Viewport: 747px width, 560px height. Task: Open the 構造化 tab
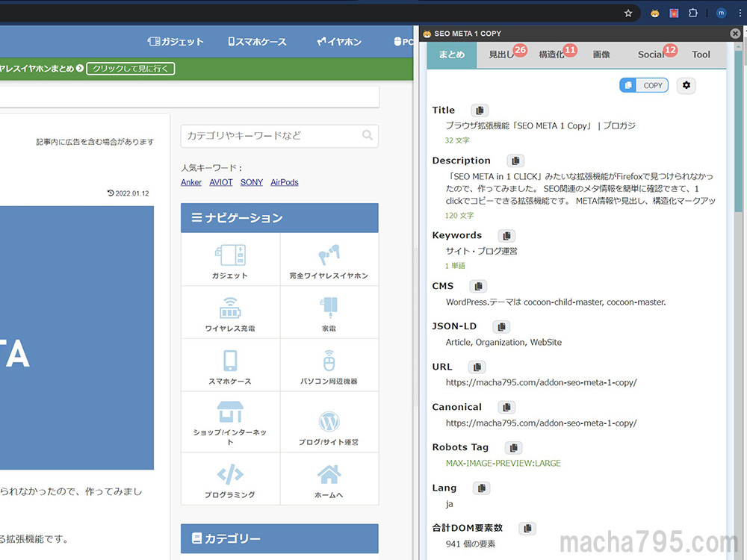tap(553, 55)
